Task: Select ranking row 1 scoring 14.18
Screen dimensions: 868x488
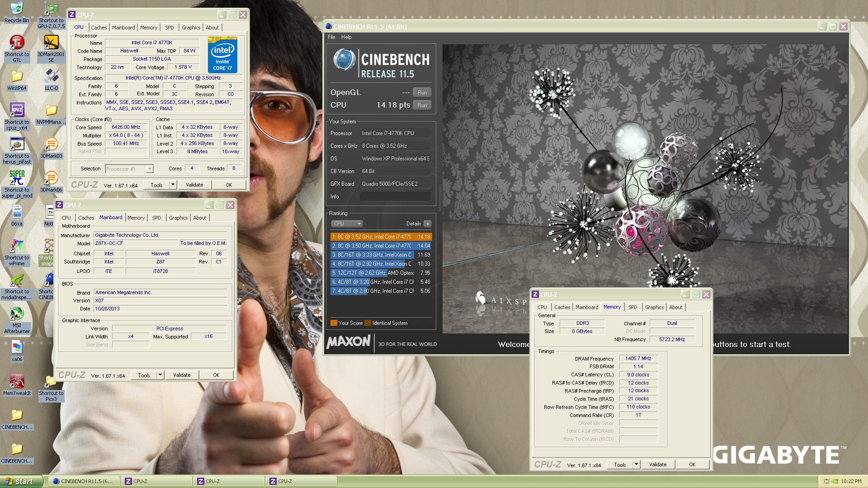Action: [x=381, y=237]
